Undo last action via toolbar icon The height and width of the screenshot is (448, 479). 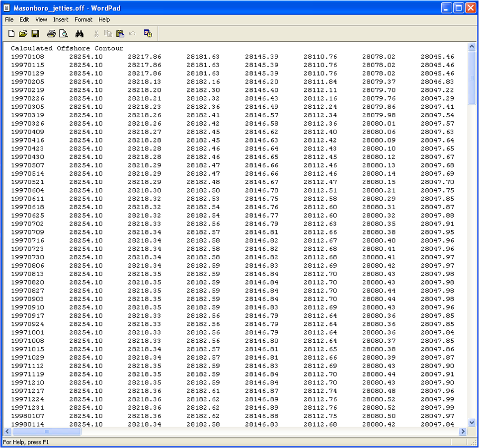(x=132, y=34)
